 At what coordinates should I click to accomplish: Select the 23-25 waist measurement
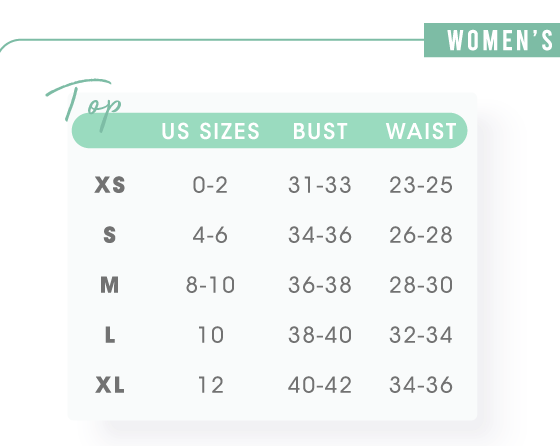[421, 185]
